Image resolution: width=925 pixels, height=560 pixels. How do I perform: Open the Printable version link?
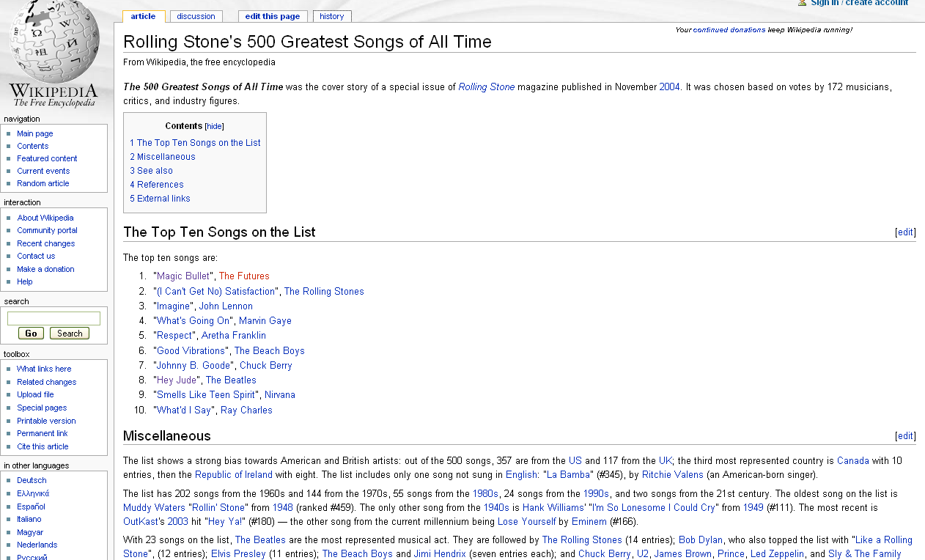tap(46, 421)
